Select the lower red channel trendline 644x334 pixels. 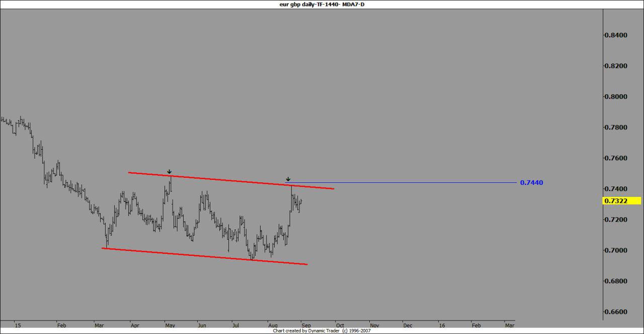[x=204, y=256]
